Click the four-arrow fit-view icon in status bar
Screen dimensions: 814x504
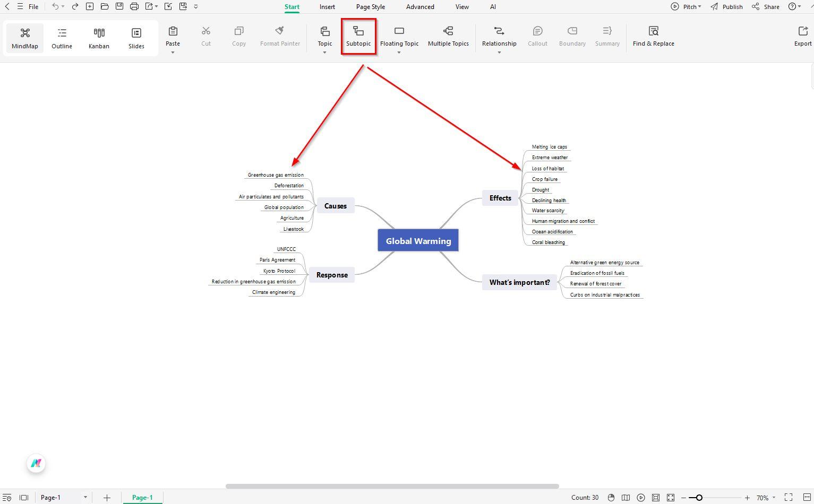coord(671,498)
